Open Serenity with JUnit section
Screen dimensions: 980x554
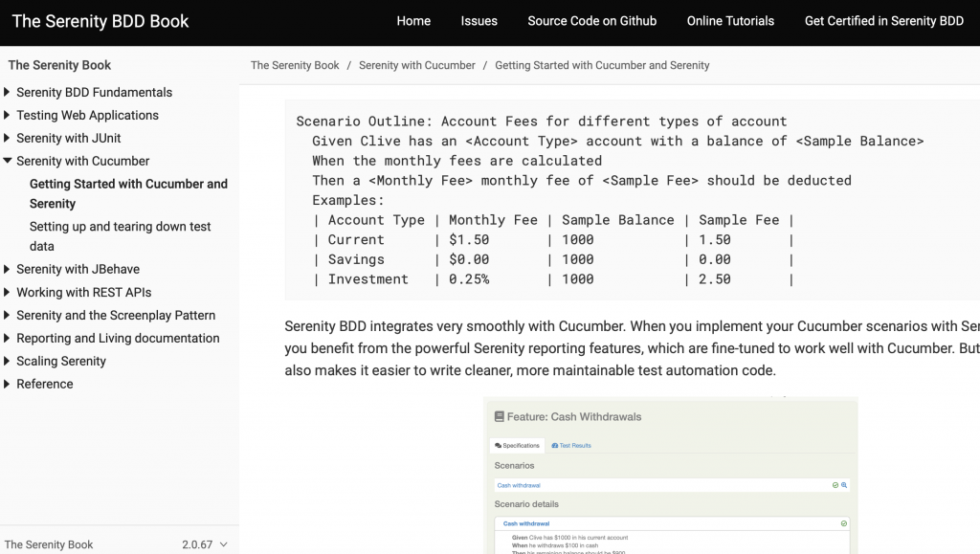click(69, 138)
